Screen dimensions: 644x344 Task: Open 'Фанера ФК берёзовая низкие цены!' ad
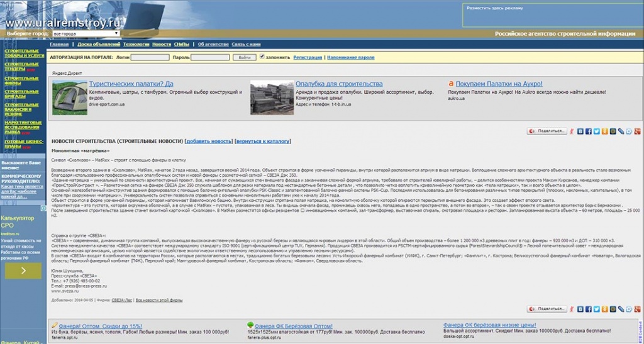pos(489,325)
